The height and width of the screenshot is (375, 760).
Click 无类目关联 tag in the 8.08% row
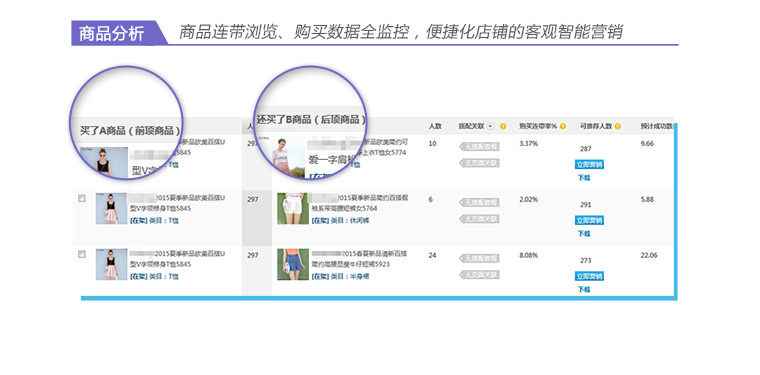click(480, 275)
